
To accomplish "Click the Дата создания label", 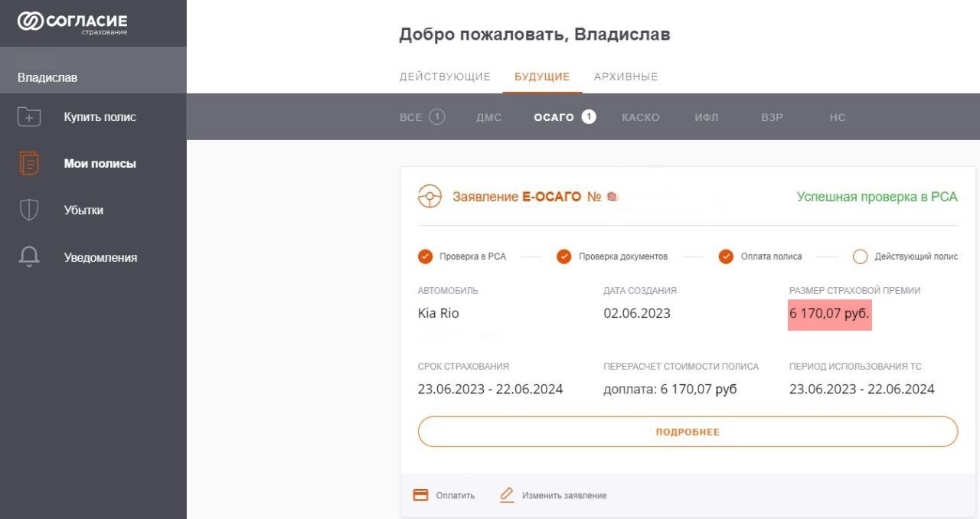I will pos(640,291).
